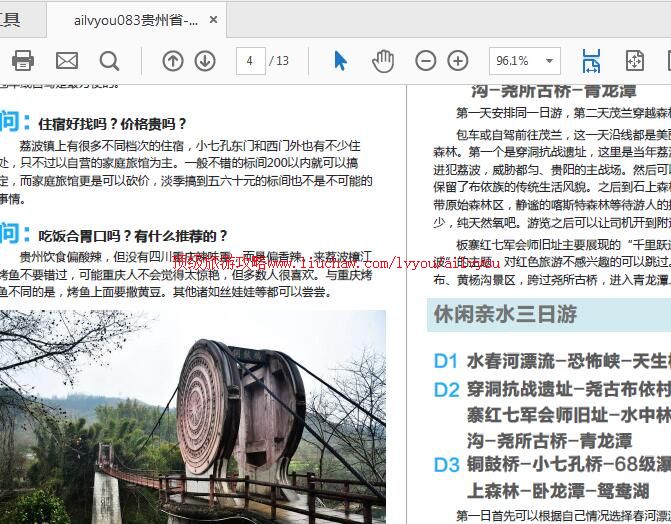Go to next page with down arrow
This screenshot has height=524, width=671.
click(205, 61)
